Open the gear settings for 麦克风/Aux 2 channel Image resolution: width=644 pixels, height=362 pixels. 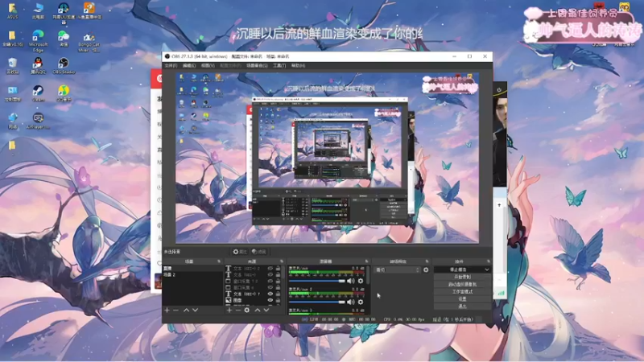361,302
